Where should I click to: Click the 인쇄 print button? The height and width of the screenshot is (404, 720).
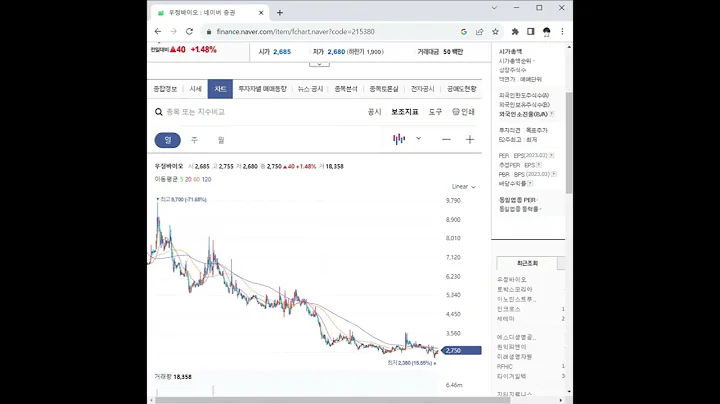(x=463, y=112)
